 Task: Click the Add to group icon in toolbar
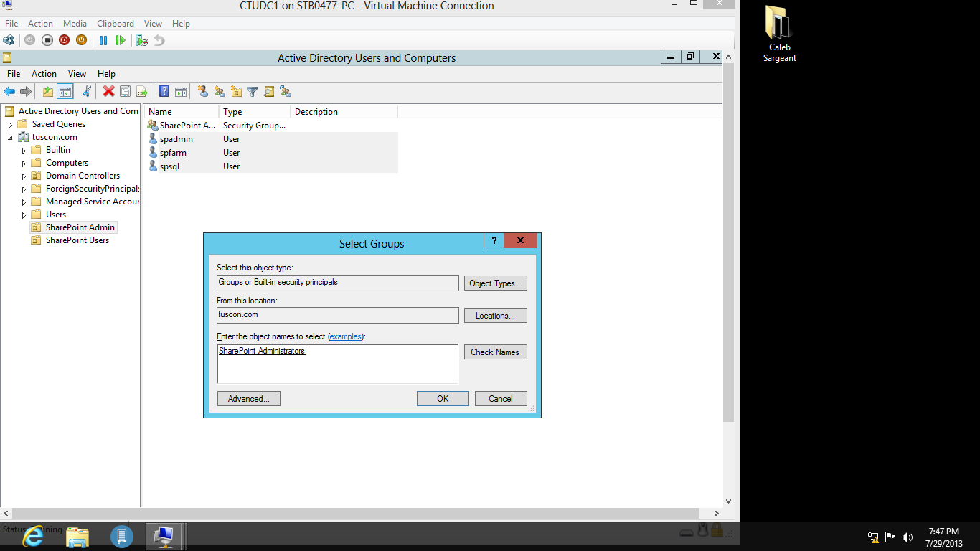tap(286, 91)
